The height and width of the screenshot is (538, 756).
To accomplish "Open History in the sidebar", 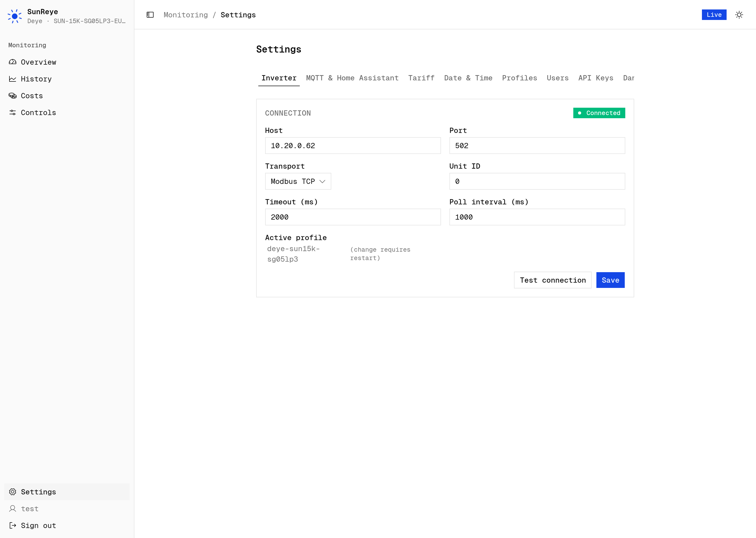I will tap(67, 79).
